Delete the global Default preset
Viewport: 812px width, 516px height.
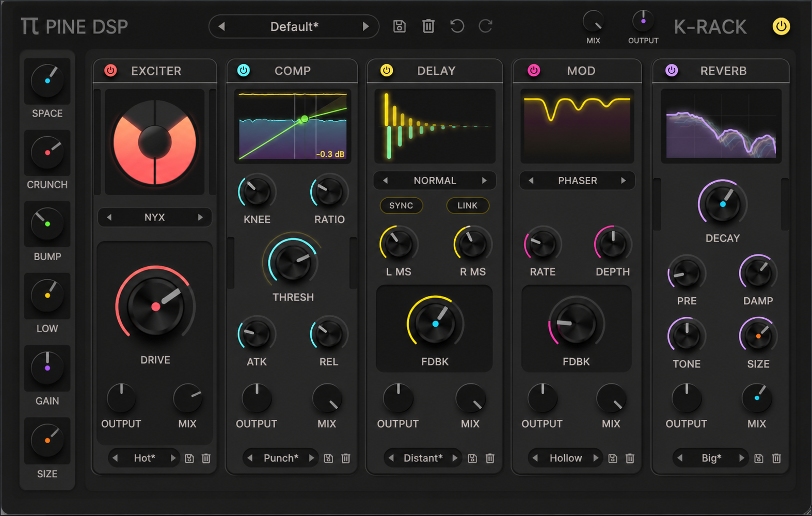point(428,26)
